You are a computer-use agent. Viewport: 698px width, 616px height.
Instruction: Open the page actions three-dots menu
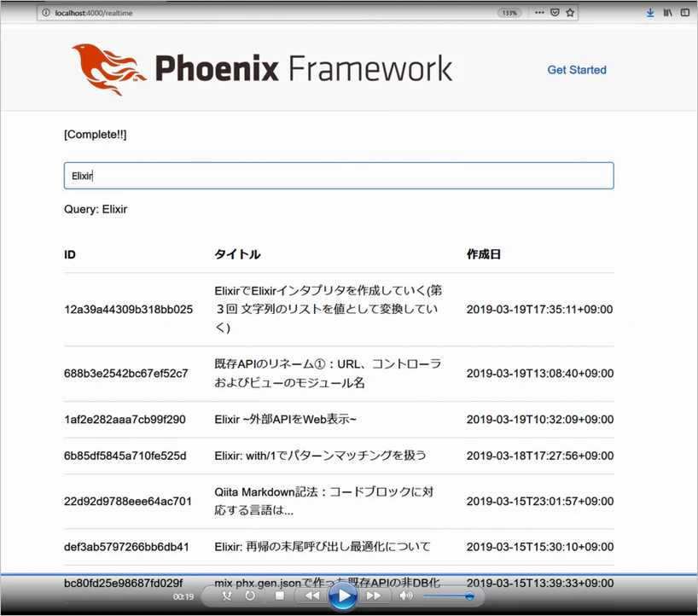click(539, 13)
